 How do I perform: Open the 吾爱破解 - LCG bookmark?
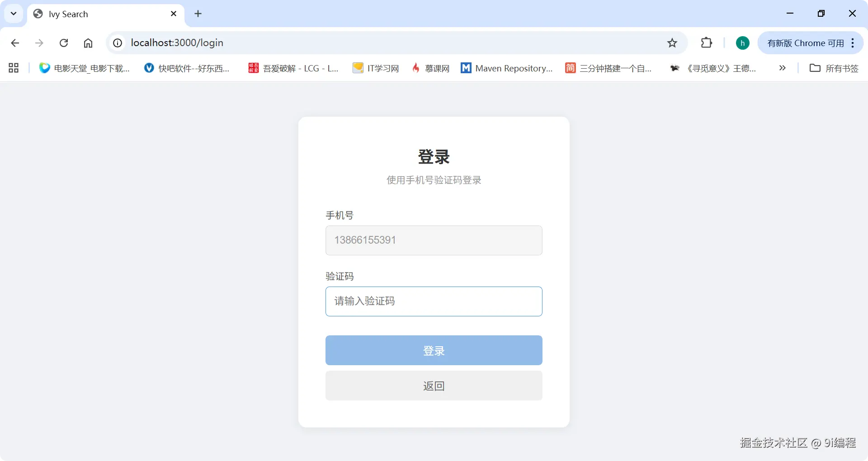(293, 68)
